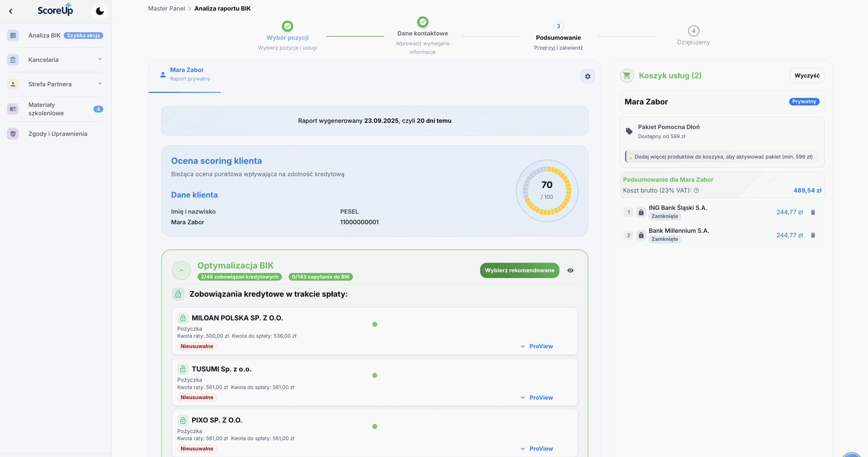868x457 pixels.
Task: Click the Kancelaria bank icon
Action: 13,60
